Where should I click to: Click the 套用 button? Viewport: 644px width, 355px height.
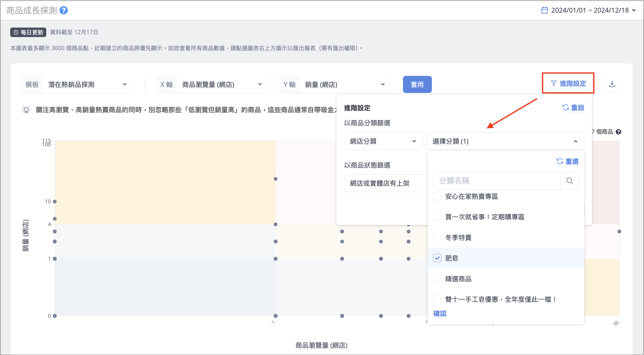417,85
